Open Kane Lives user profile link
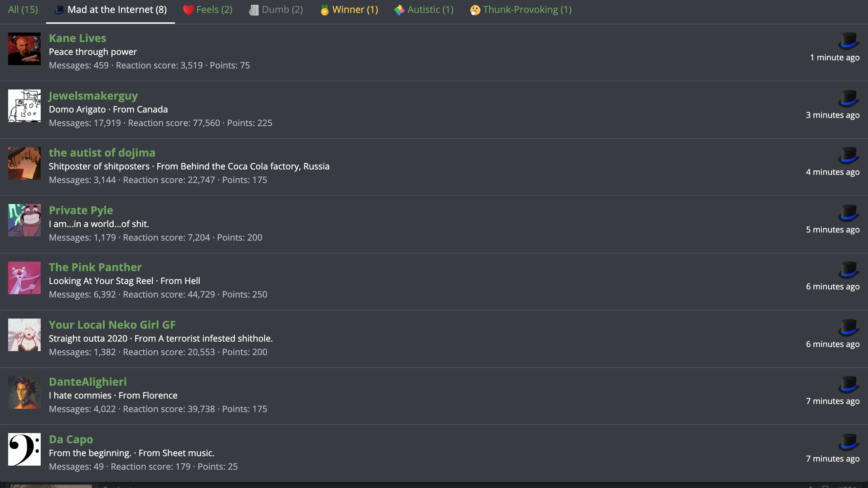 pos(78,38)
